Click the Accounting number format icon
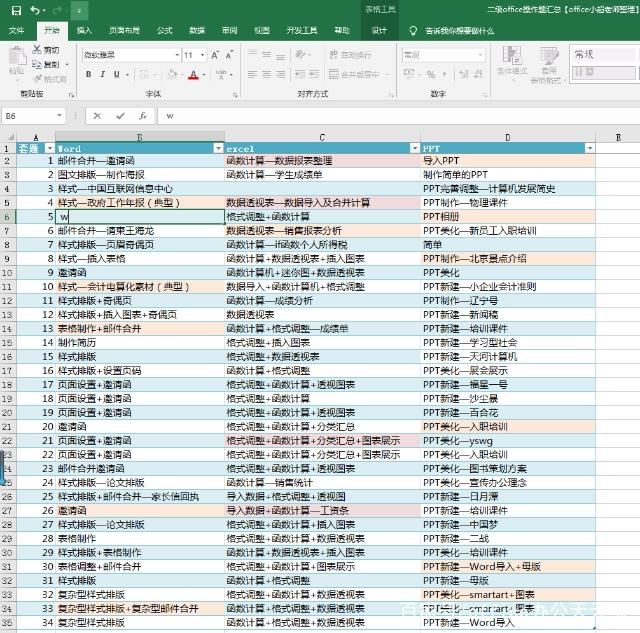Screen dimensions: 640x633 tap(409, 74)
